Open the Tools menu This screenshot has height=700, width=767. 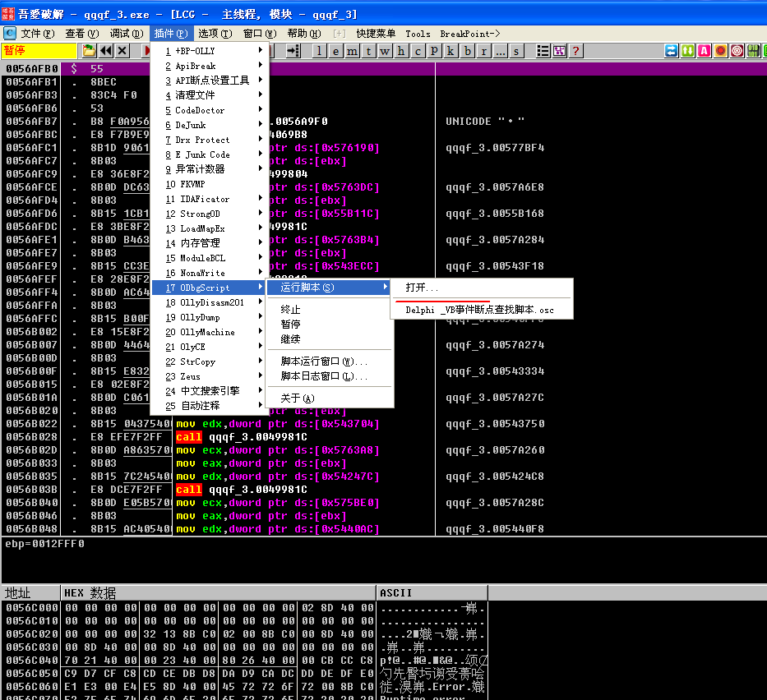click(x=418, y=34)
